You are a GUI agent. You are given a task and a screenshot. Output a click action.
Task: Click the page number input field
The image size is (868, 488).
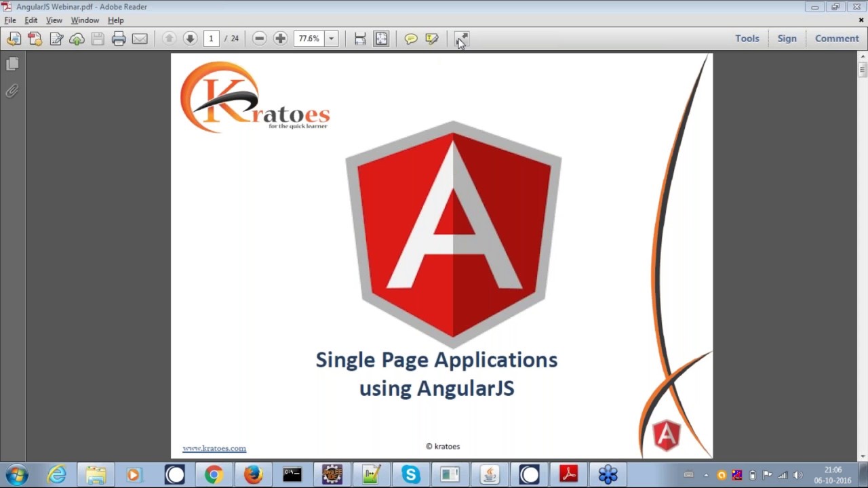[211, 39]
